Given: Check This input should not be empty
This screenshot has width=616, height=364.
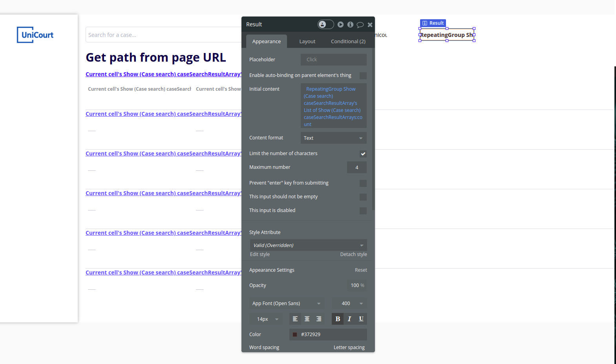Looking at the screenshot, I should pyautogui.click(x=363, y=197).
